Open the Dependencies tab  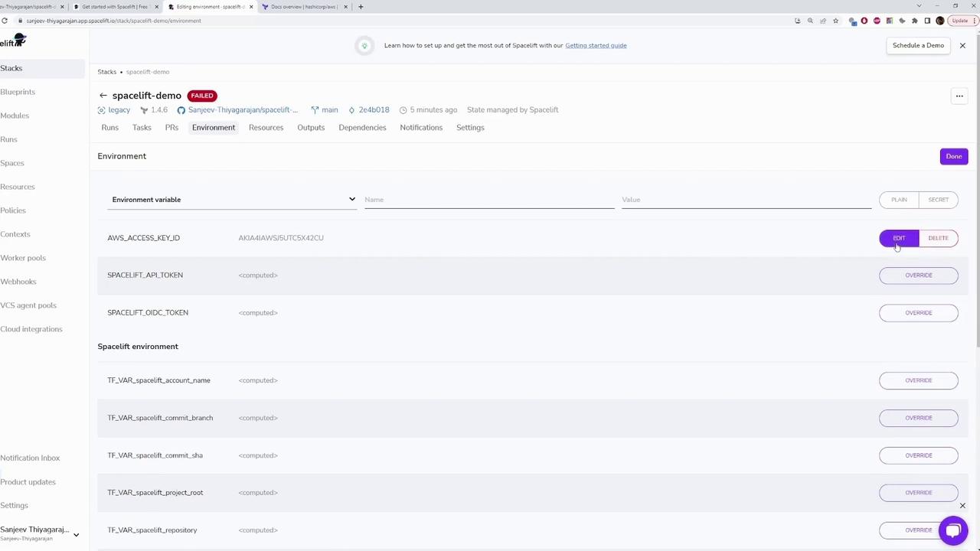pyautogui.click(x=362, y=128)
